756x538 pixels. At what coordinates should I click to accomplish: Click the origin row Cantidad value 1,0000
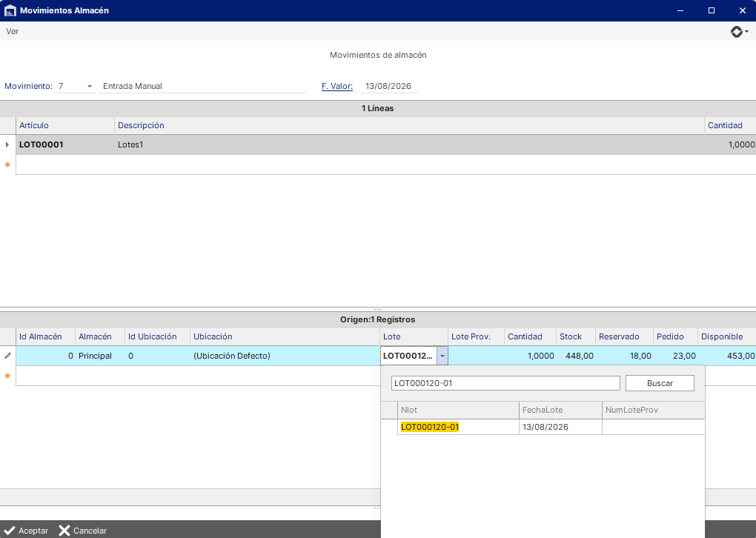coord(531,356)
